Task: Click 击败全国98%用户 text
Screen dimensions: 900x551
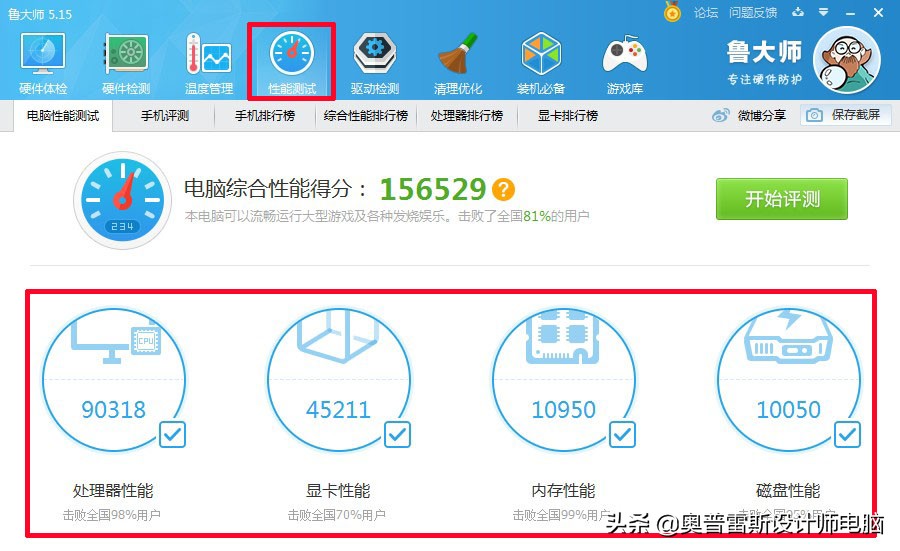Action: [111, 515]
